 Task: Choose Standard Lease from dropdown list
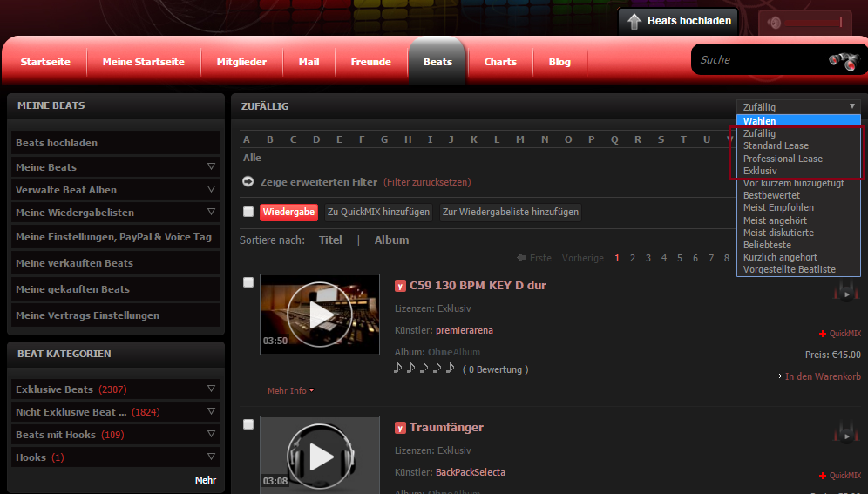tap(776, 145)
